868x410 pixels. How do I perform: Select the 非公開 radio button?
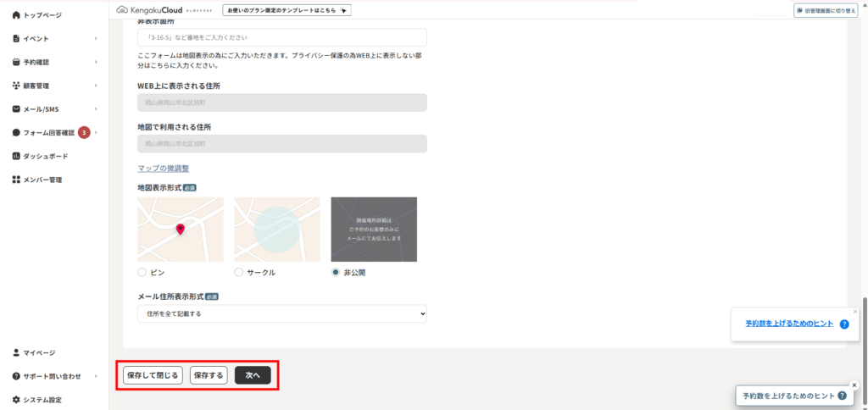[x=336, y=273]
